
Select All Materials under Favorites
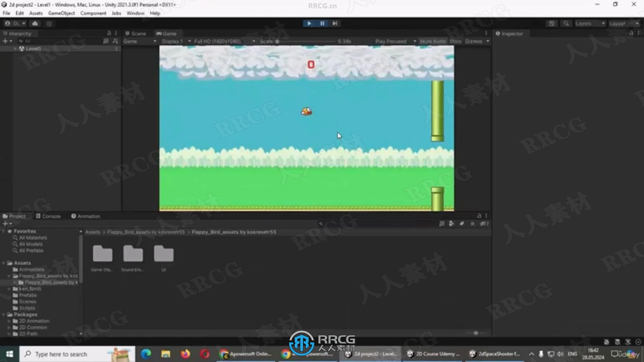pos(33,238)
